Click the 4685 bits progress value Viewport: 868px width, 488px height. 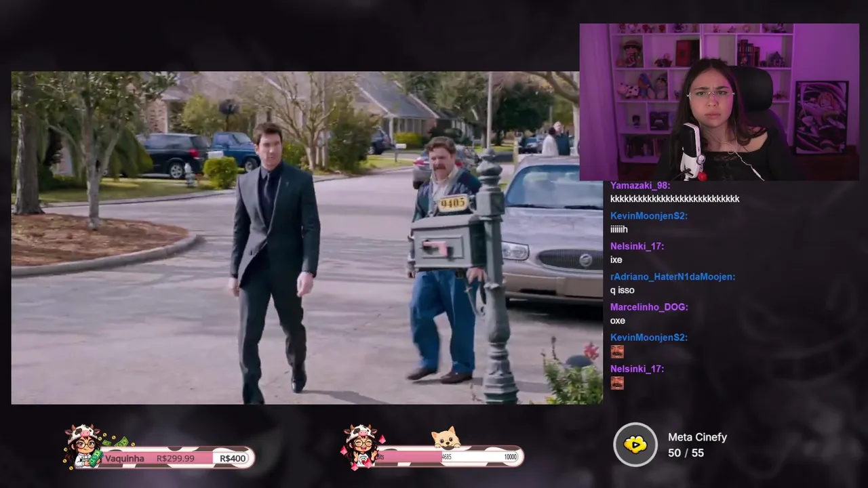(x=446, y=457)
